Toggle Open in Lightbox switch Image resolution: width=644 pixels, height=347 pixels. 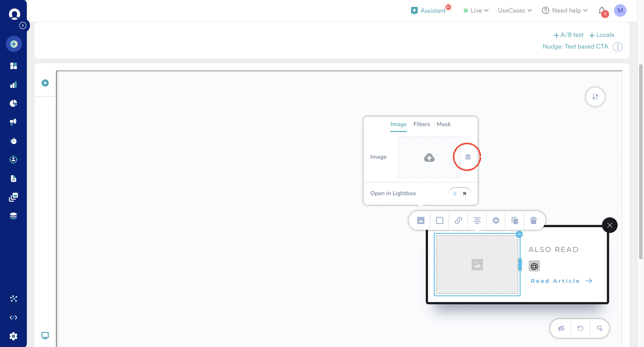[x=460, y=193]
